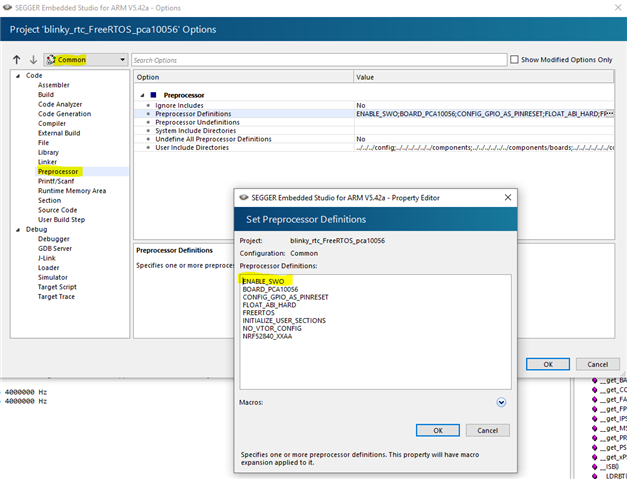The height and width of the screenshot is (479, 627).
Task: Click INITIALIZE_USER_SECTIONS in definitions editor
Action: click(284, 320)
